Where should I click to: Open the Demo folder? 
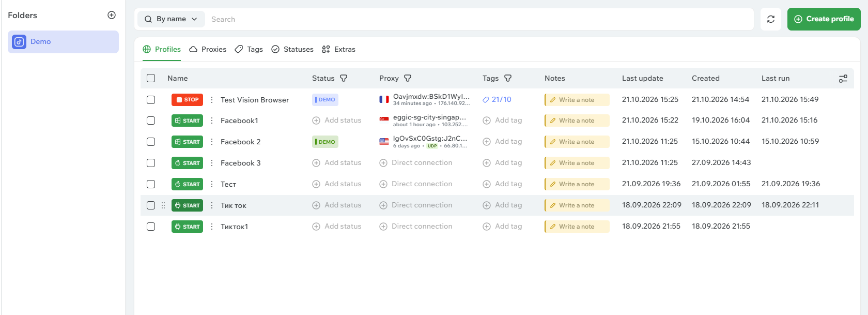[x=63, y=42]
